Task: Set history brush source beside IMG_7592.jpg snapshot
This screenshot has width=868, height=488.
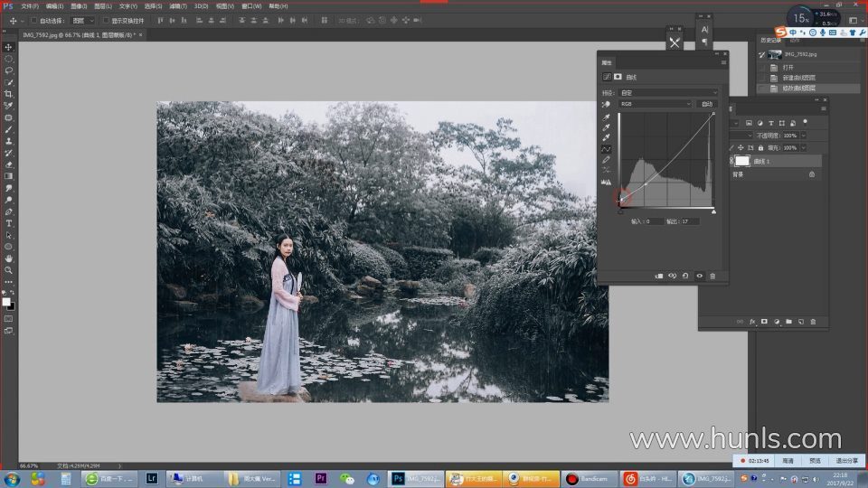Action: [x=761, y=55]
